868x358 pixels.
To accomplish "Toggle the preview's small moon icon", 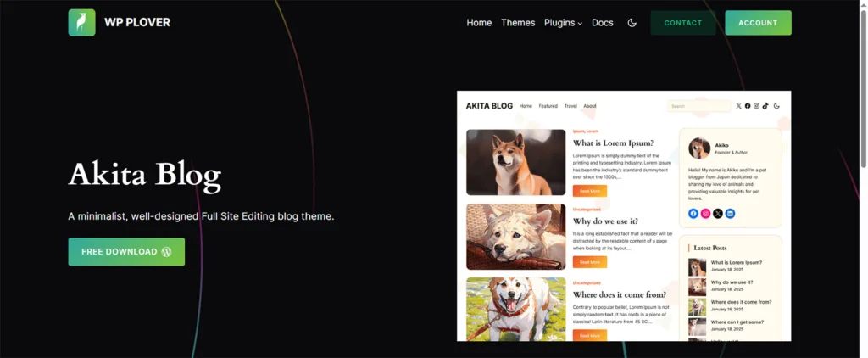I will [x=776, y=106].
